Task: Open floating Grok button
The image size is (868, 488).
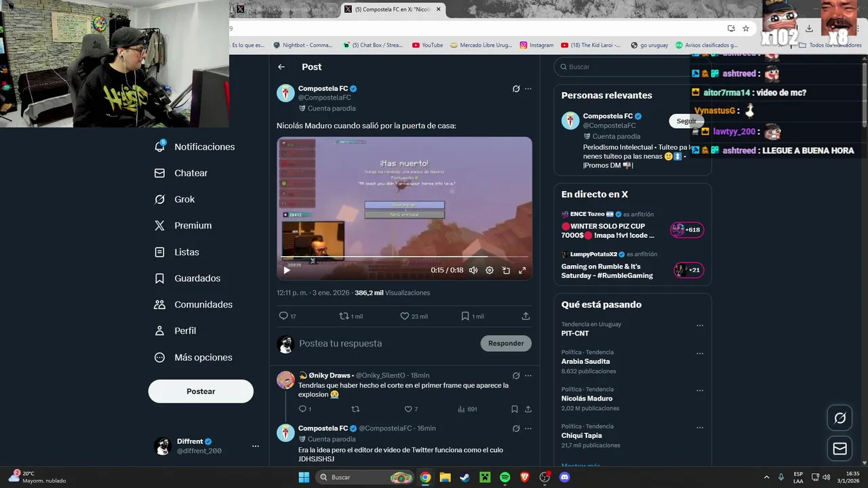Action: click(840, 418)
